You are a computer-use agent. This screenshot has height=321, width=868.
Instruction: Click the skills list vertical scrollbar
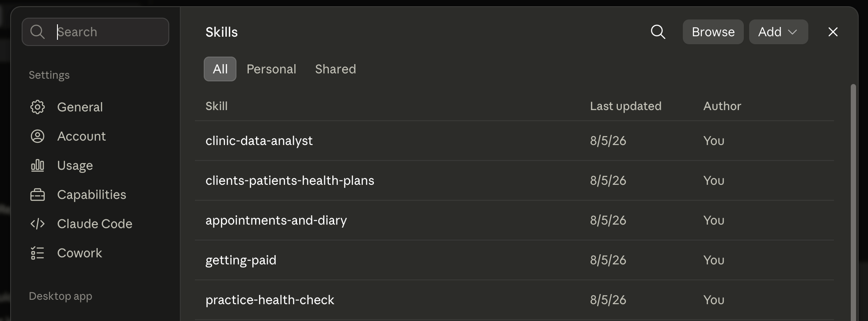(x=853, y=203)
